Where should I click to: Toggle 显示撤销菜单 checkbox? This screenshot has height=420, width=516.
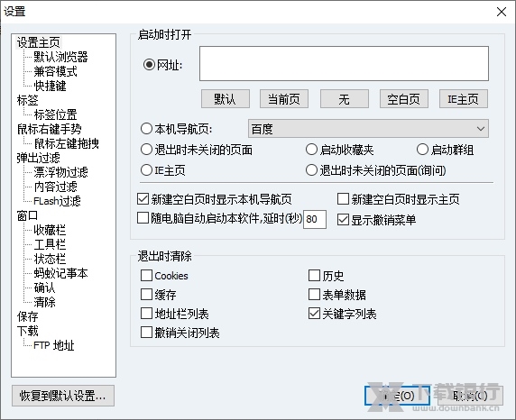[x=343, y=219]
